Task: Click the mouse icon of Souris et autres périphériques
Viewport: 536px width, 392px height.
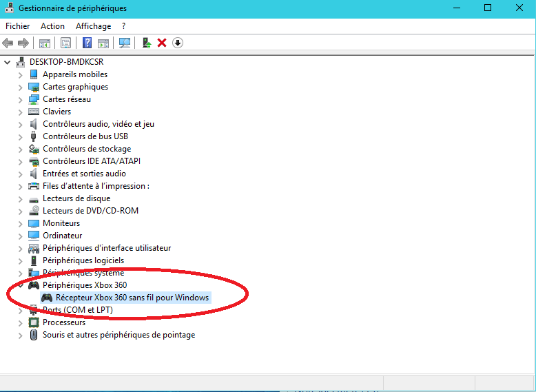Action: 34,335
